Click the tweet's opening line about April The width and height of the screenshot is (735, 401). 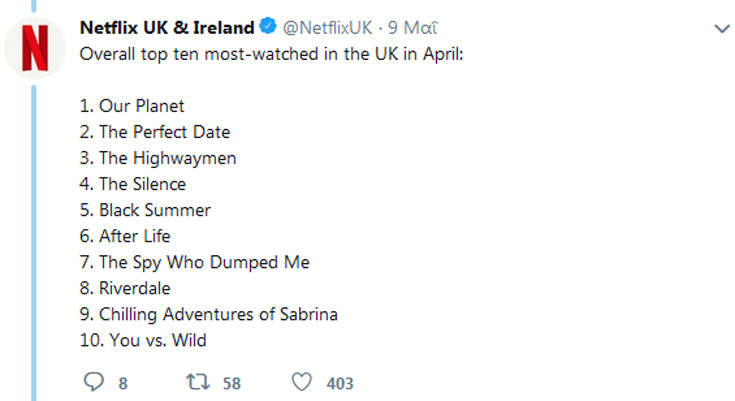pyautogui.click(x=272, y=53)
